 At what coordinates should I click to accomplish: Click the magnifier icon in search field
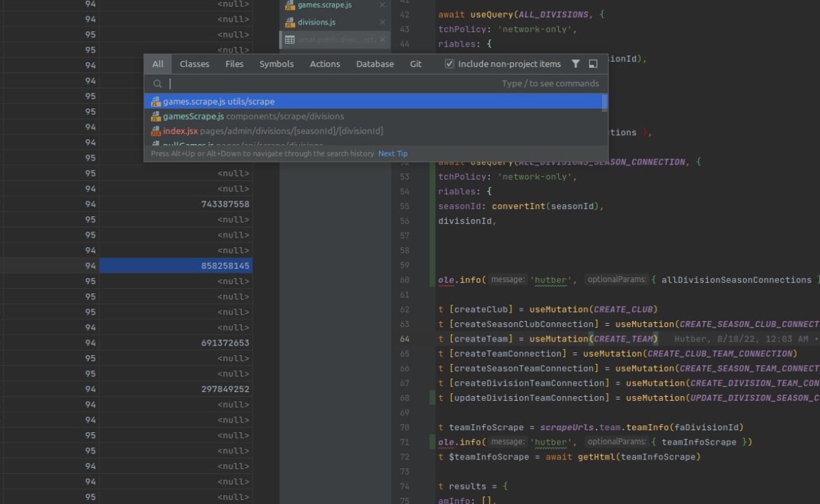point(158,83)
